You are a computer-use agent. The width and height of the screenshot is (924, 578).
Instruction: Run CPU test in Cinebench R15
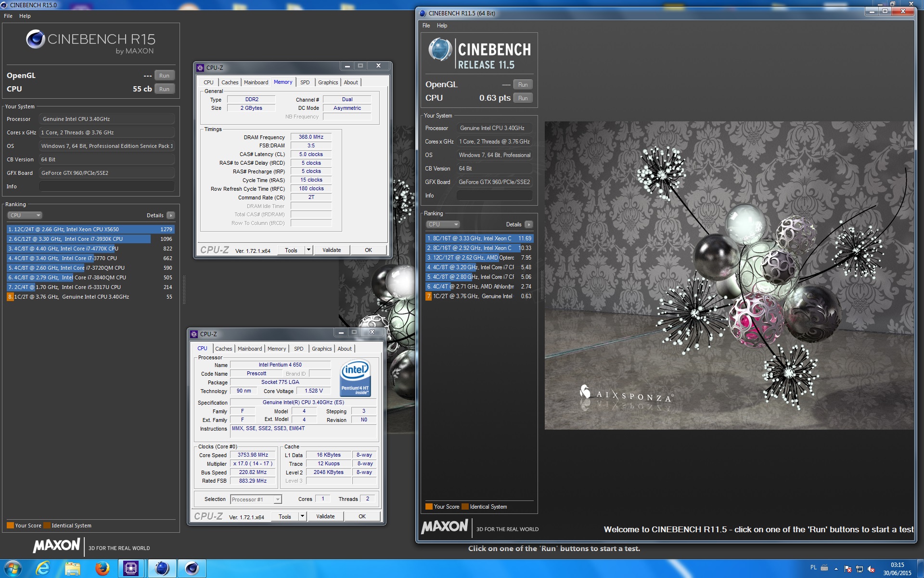(164, 89)
